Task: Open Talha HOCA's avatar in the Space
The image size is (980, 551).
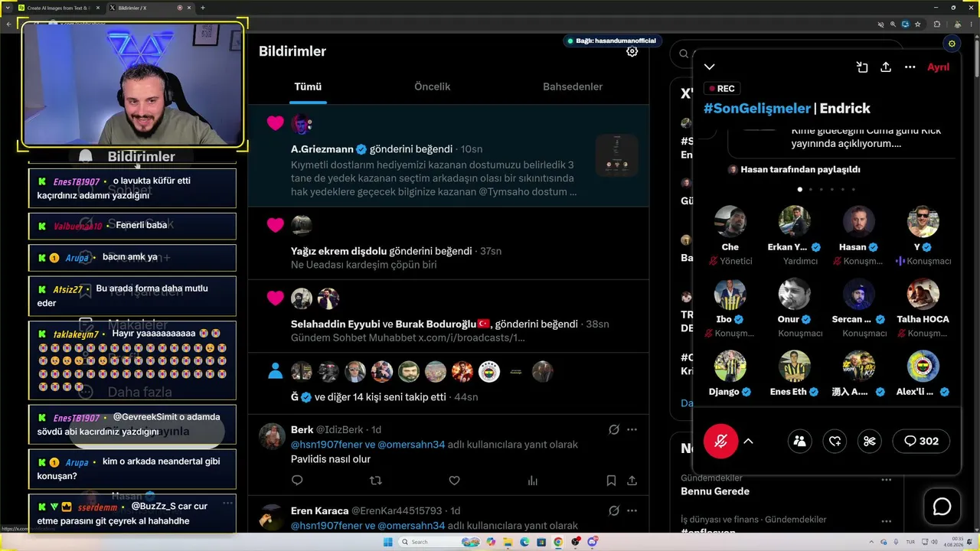Action: [x=923, y=294]
